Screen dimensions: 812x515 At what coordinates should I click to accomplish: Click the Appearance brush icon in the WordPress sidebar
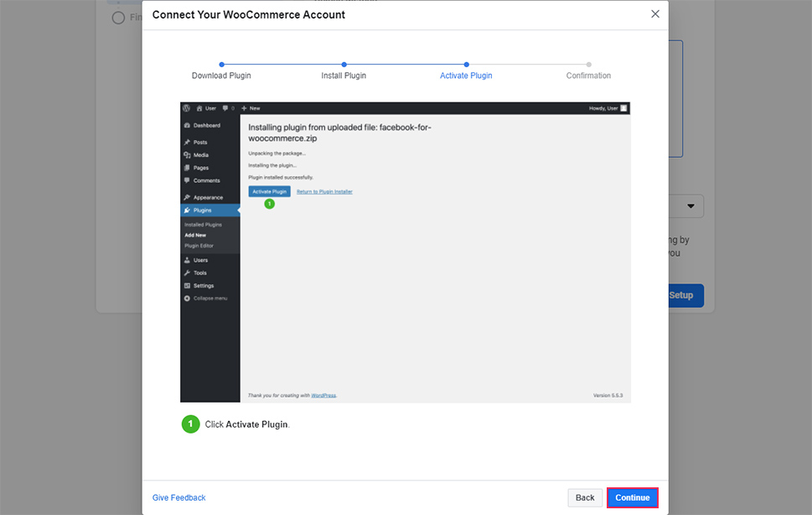pyautogui.click(x=187, y=197)
